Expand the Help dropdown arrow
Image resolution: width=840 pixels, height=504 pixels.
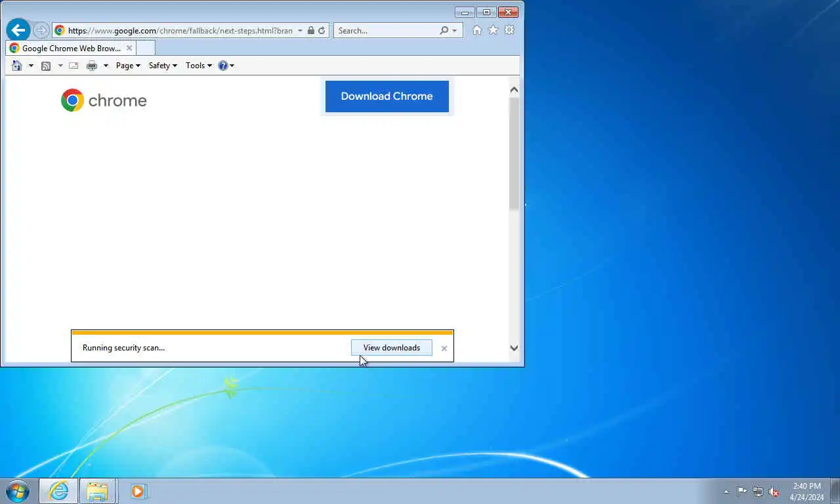(232, 66)
